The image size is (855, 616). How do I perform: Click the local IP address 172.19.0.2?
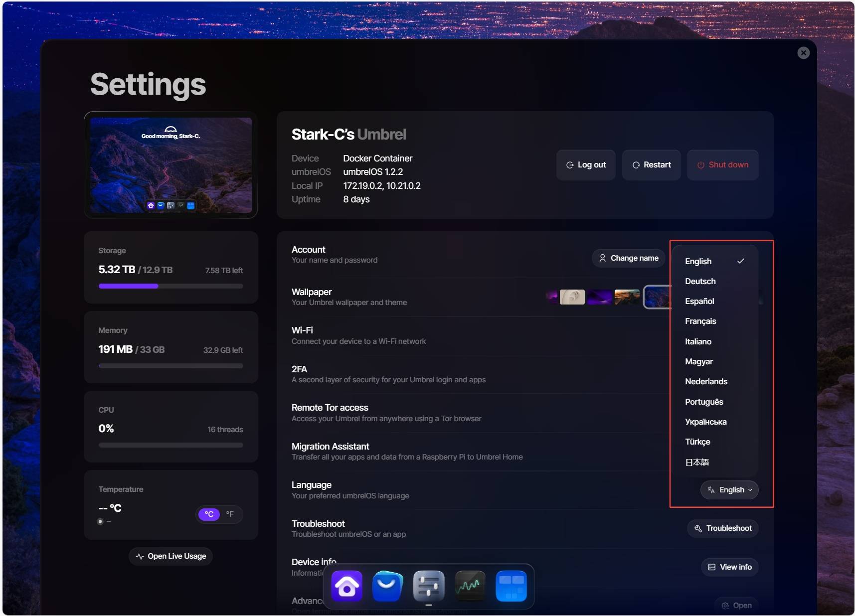(362, 185)
